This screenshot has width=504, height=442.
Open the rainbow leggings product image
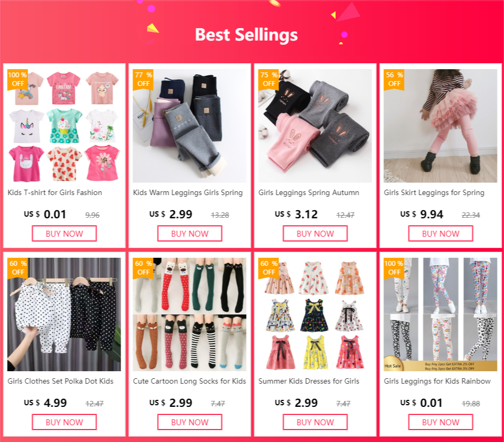440,314
